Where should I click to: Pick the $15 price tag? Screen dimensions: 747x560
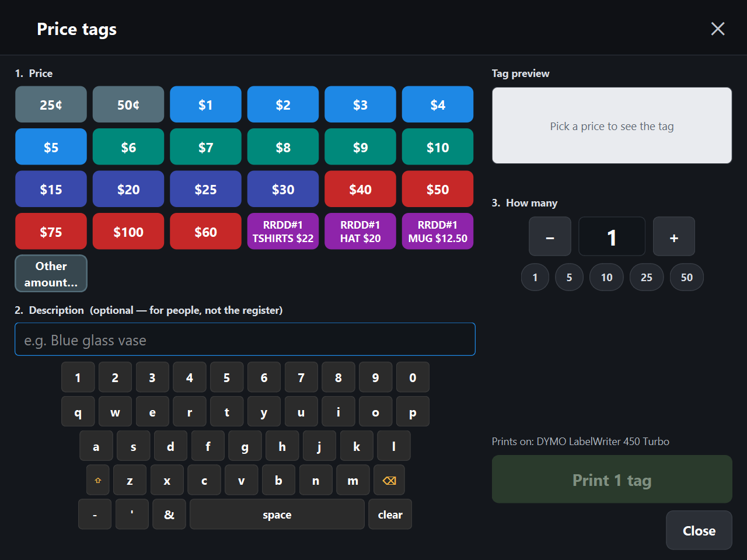coord(51,189)
